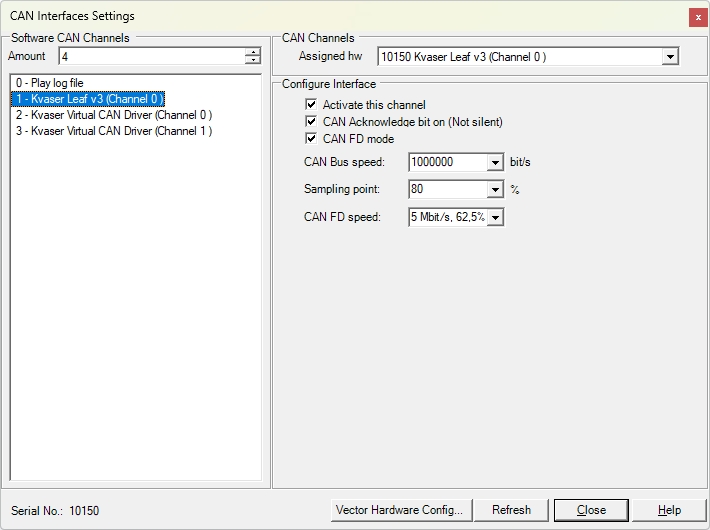The image size is (710, 530).
Task: Click the Refresh button
Action: pyautogui.click(x=511, y=511)
